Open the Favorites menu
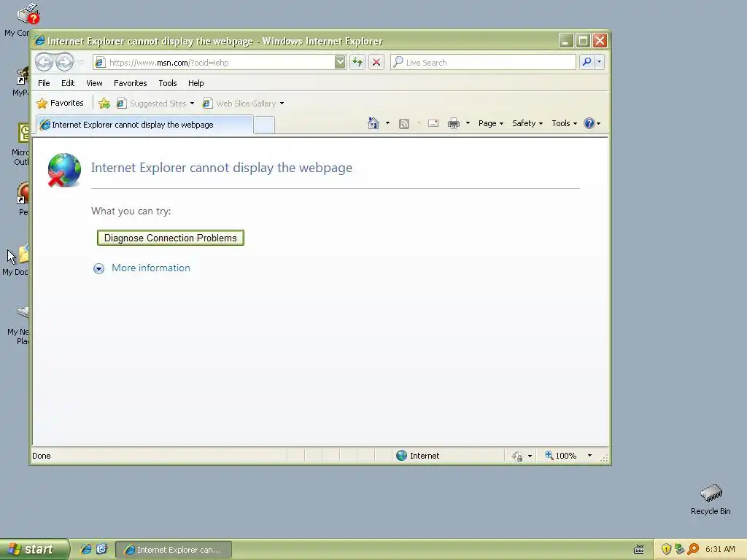 coord(130,83)
